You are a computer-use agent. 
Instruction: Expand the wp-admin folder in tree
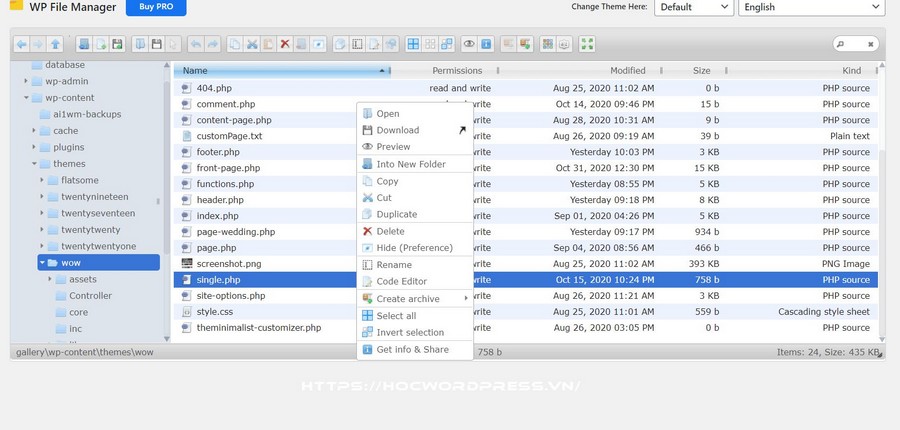point(26,81)
